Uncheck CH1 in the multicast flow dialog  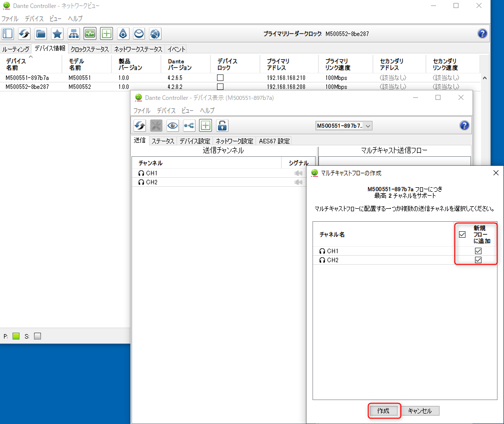coord(478,251)
